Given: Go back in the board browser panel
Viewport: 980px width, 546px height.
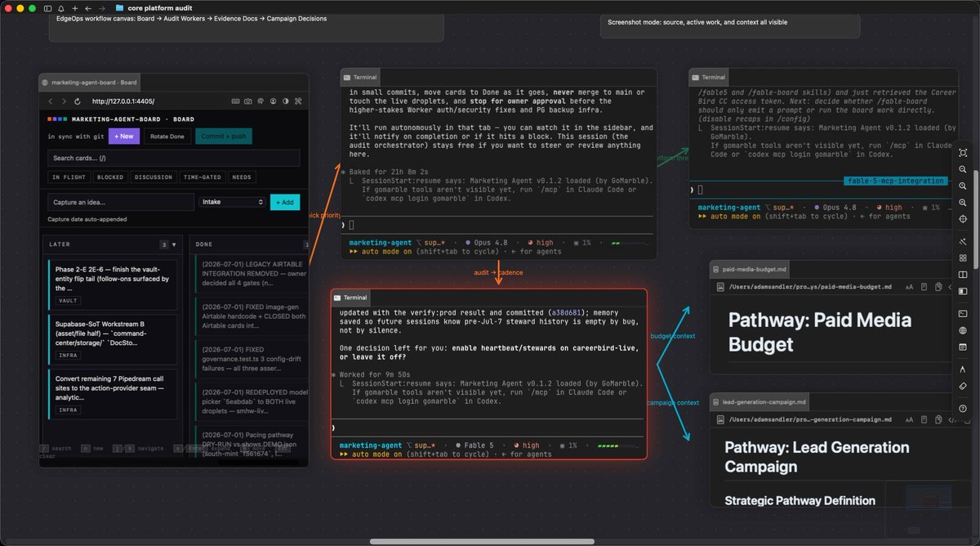Looking at the screenshot, I should coord(50,101).
